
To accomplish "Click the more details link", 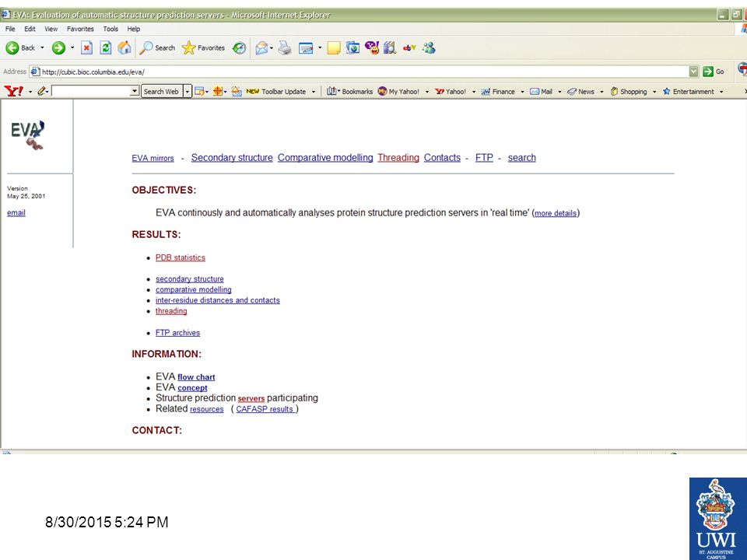I will 556,213.
